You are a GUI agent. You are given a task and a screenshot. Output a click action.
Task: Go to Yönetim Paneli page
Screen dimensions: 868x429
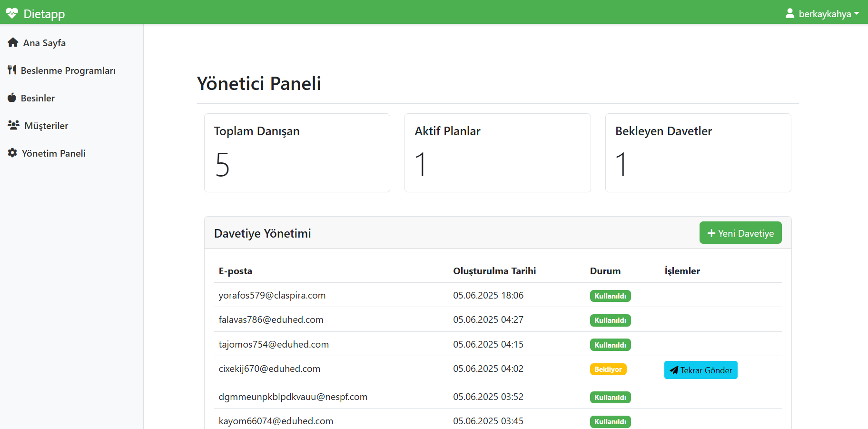(x=54, y=153)
